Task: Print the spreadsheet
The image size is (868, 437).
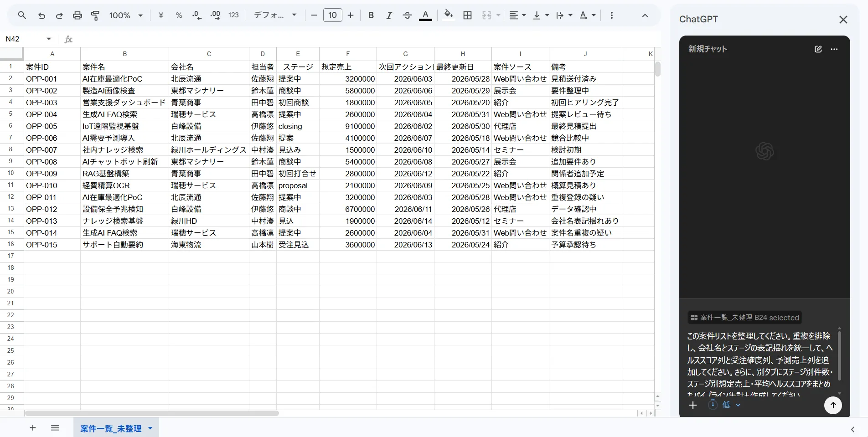Action: coord(77,15)
